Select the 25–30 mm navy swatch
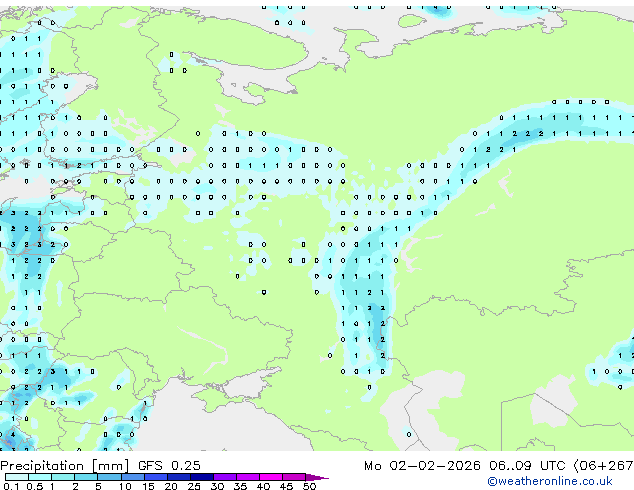 [201, 477]
